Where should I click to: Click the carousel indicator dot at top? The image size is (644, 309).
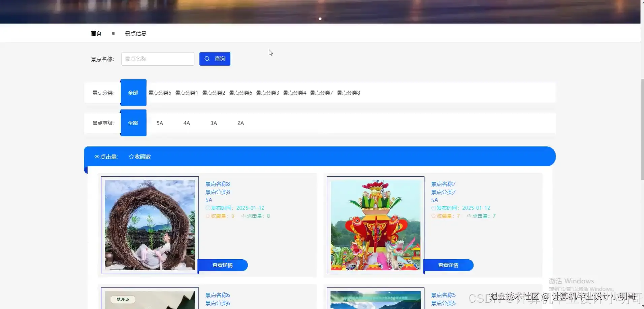[x=320, y=19]
